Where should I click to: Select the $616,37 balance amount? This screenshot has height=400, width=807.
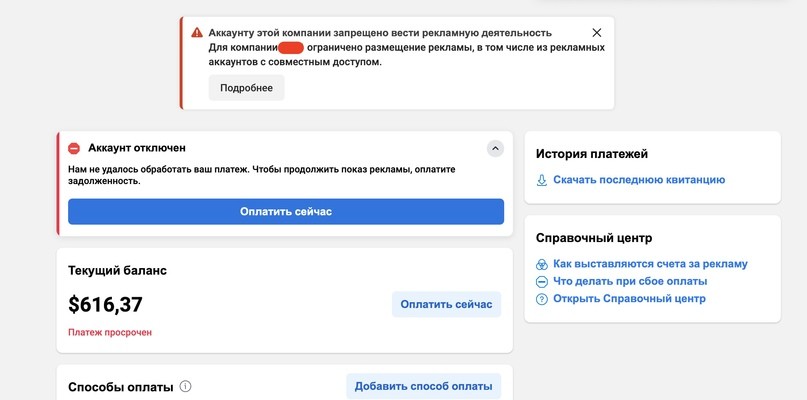tap(106, 305)
